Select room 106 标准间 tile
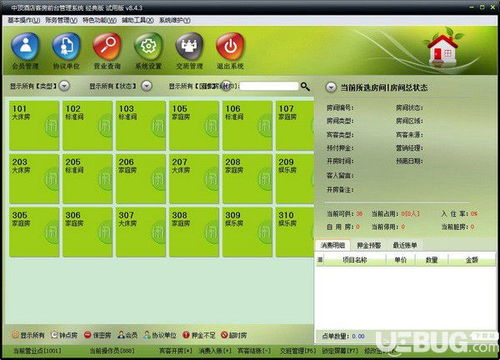The width and height of the screenshot is (500, 360). tap(247, 126)
